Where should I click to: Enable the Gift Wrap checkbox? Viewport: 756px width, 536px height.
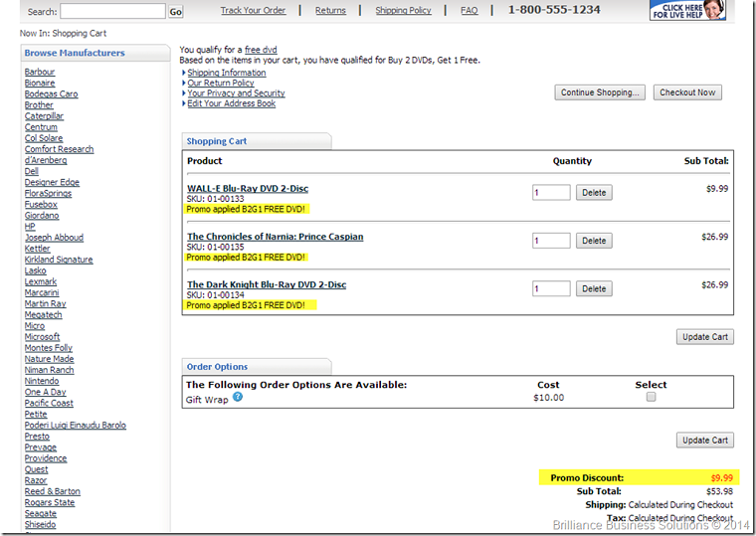[651, 397]
